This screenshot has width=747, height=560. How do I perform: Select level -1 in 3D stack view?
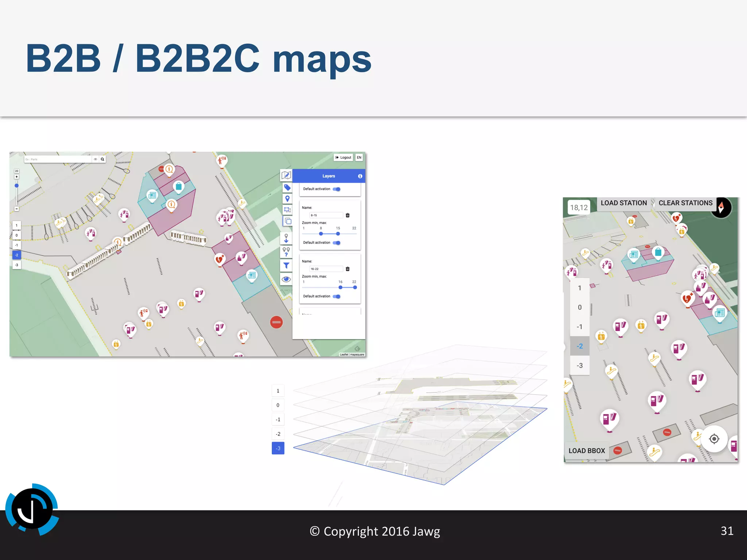point(278,420)
